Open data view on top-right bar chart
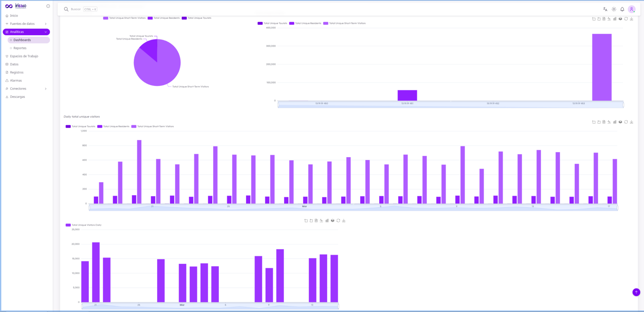 point(604,19)
